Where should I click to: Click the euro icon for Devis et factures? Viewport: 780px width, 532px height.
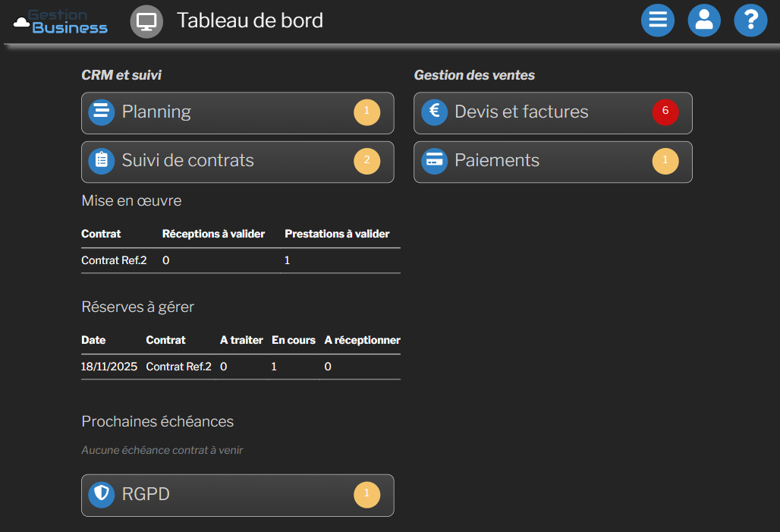point(434,112)
